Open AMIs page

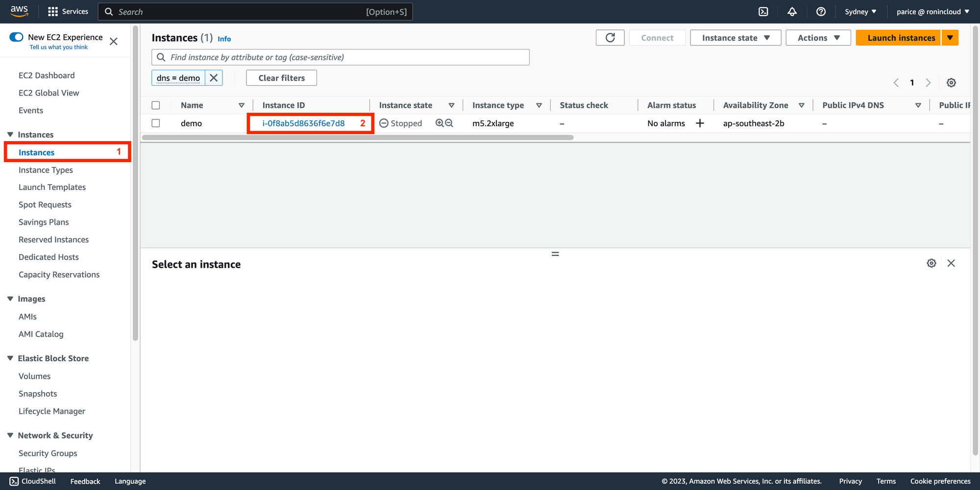[x=27, y=317]
